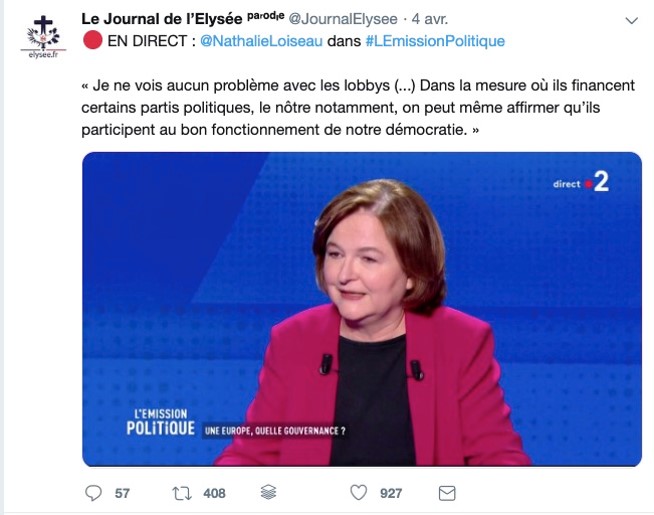Click the red live circle emoji
Image resolution: width=654 pixels, height=515 pixels.
(93, 40)
